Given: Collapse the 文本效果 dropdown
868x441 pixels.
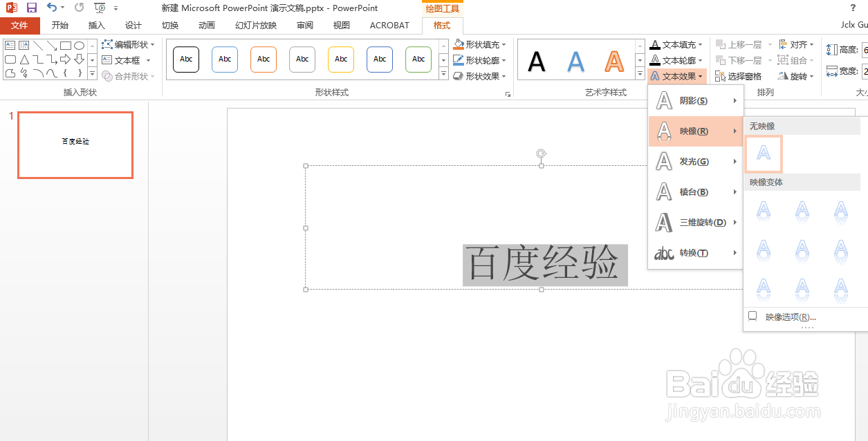Looking at the screenshot, I should tap(676, 76).
